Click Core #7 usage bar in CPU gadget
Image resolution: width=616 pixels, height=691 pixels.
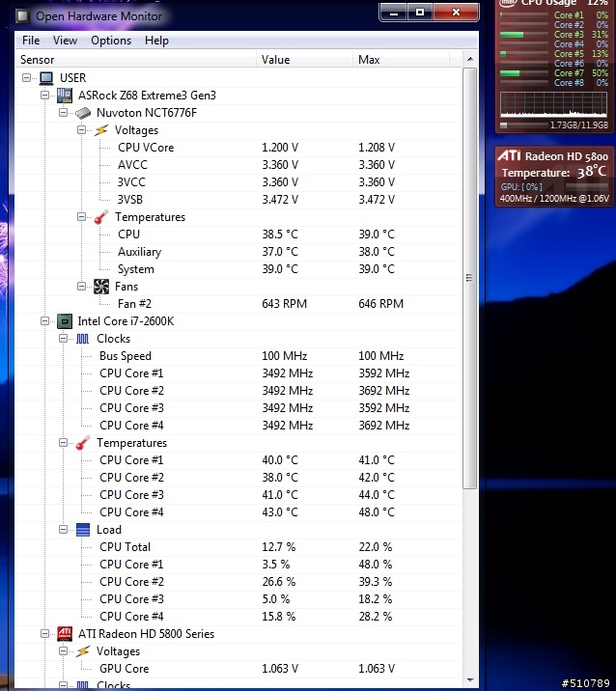[524, 73]
